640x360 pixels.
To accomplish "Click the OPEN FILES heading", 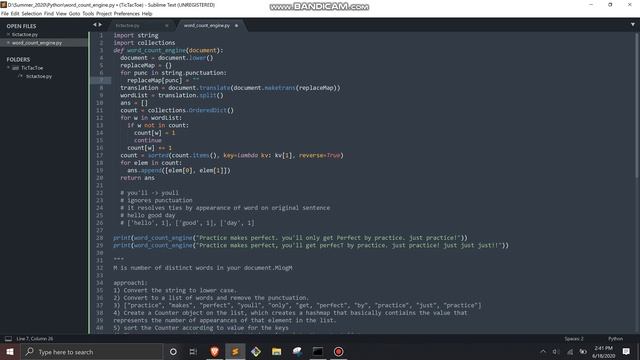I will [21, 26].
